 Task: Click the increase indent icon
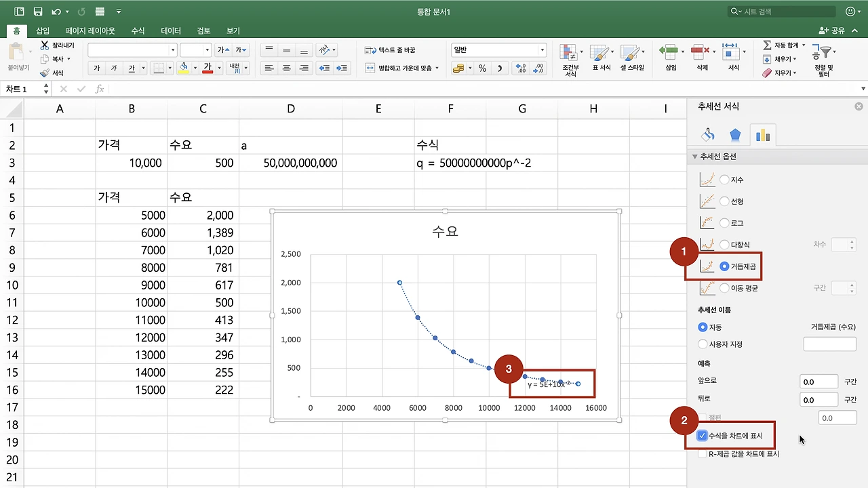tap(342, 68)
